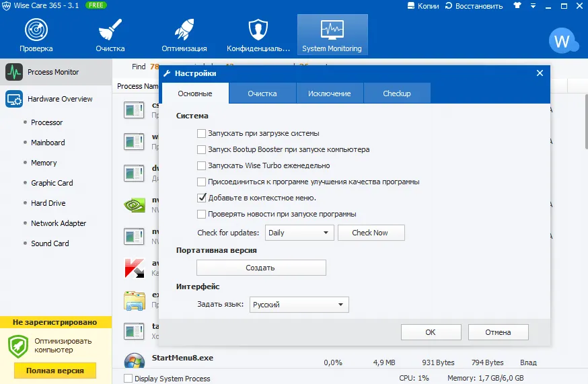This screenshot has width=588, height=384.
Task: Close the Настройки dialog
Action: coord(540,73)
